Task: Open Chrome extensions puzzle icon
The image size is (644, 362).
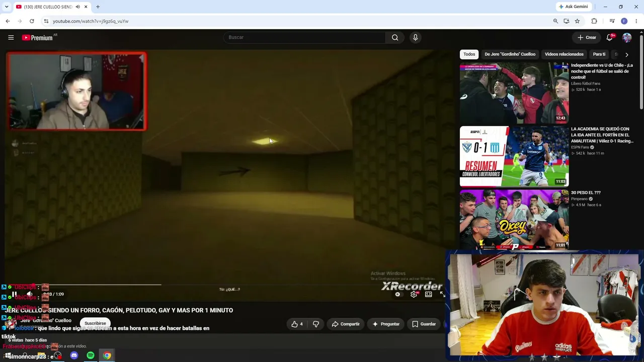Action: (594, 21)
